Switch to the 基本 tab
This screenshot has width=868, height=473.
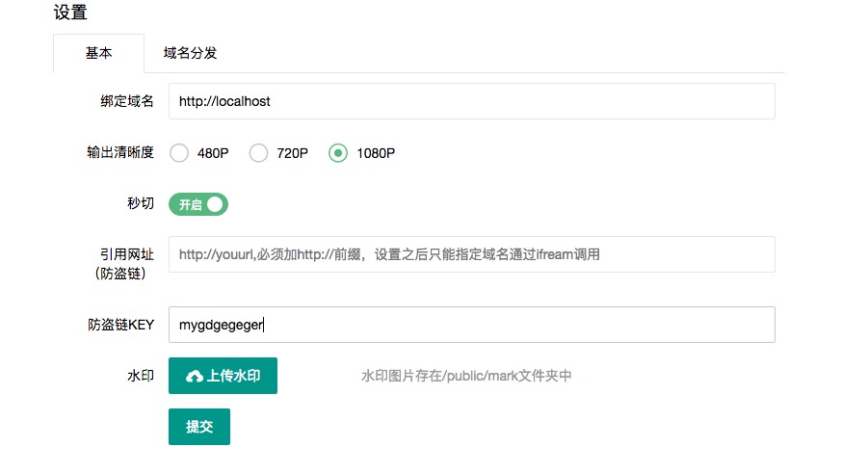[x=98, y=53]
